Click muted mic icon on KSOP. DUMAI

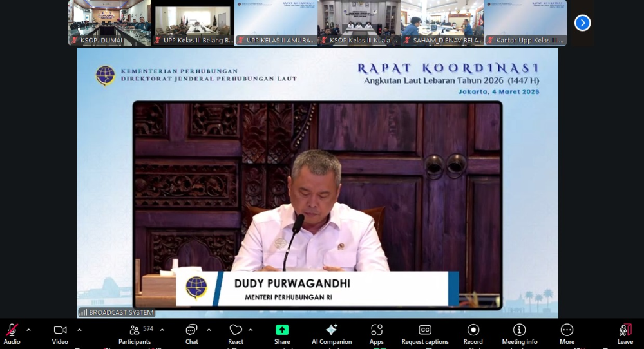74,40
